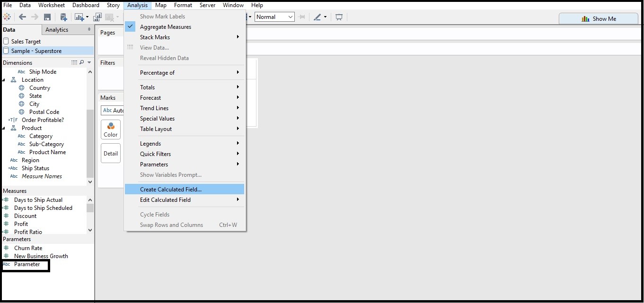This screenshot has height=303, width=644.
Task: Duplicate the current sheet via toolbar icon
Action: click(97, 17)
